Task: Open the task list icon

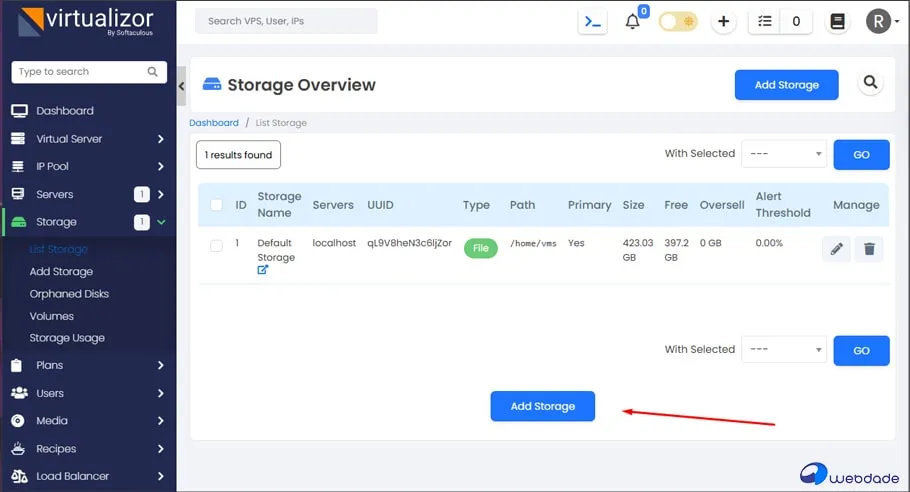Action: point(765,22)
